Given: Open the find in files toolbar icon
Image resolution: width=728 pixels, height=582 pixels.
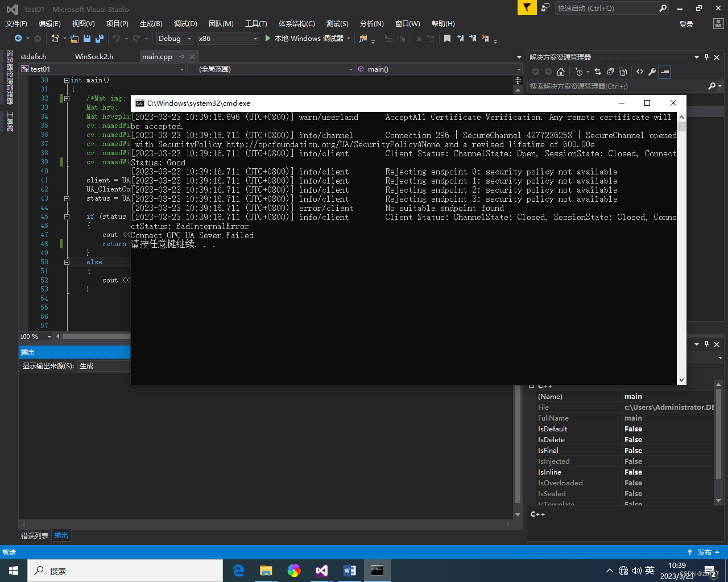Looking at the screenshot, I should [x=363, y=38].
